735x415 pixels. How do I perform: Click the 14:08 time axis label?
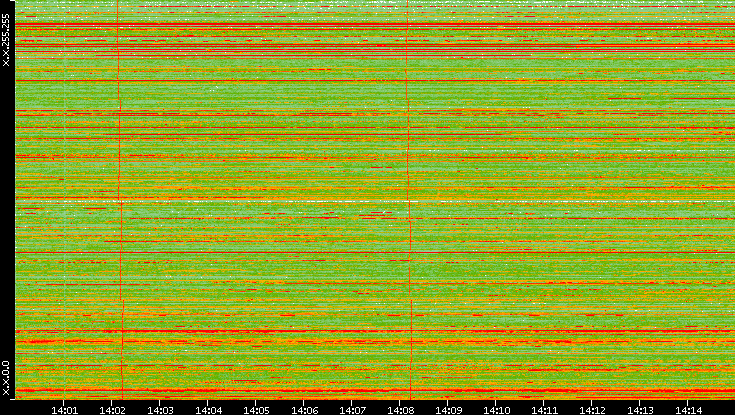pyautogui.click(x=400, y=410)
